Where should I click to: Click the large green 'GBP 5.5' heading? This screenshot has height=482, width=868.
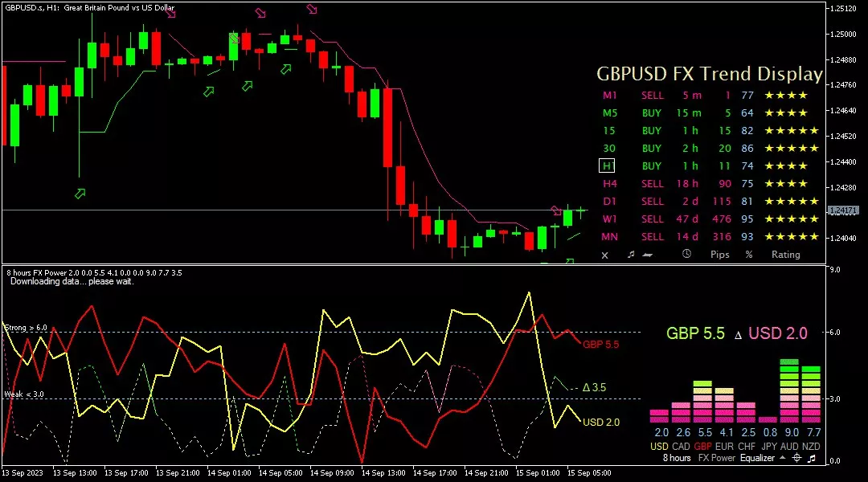pyautogui.click(x=695, y=333)
